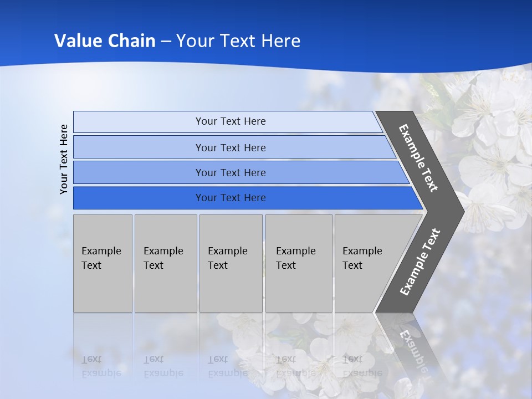The image size is (532, 399).
Task: Select the second gray 'Example Text' box
Action: point(166,263)
